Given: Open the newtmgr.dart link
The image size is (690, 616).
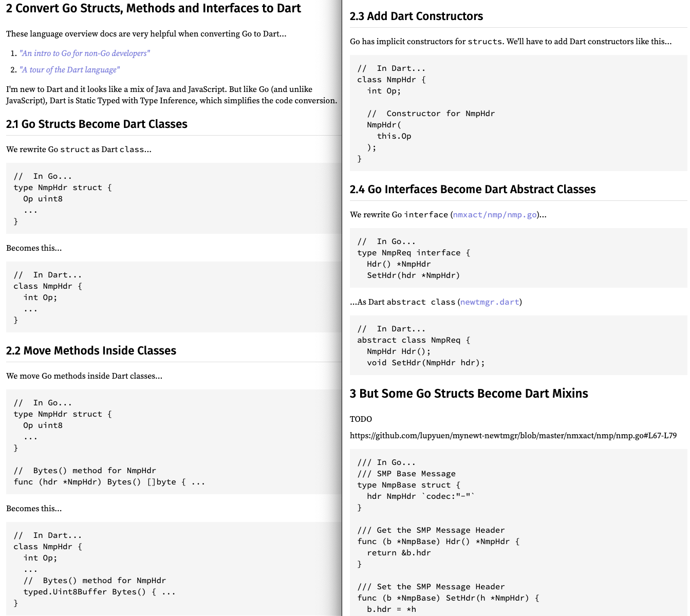Looking at the screenshot, I should (490, 302).
